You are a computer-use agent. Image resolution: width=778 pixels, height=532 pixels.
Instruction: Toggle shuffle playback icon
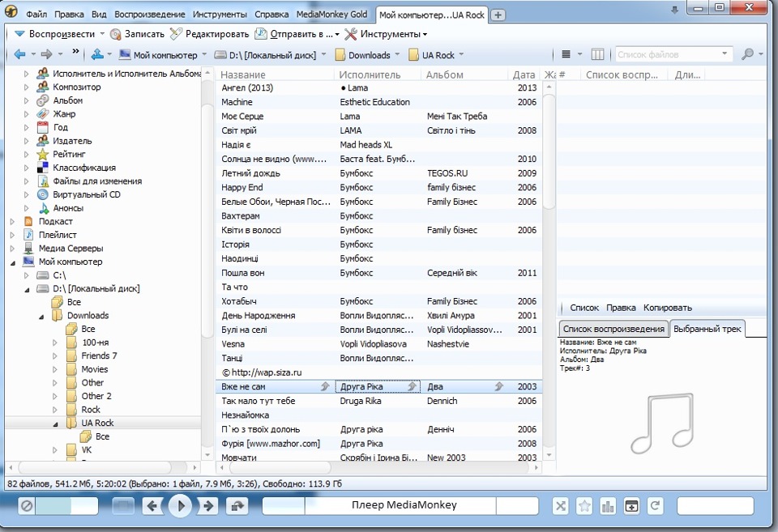click(x=561, y=506)
